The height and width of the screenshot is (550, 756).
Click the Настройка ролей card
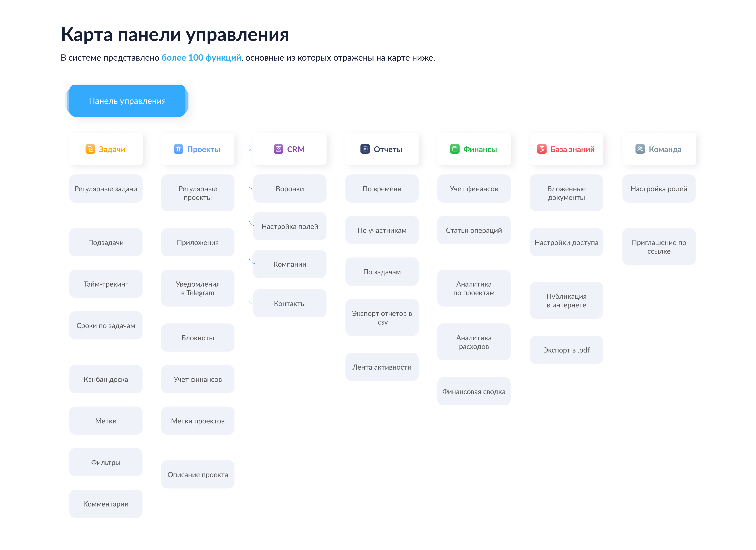(659, 189)
